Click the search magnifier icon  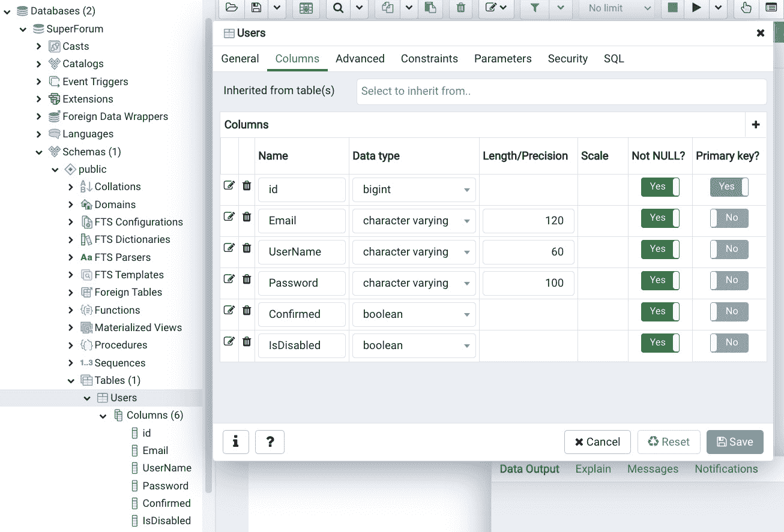click(337, 8)
